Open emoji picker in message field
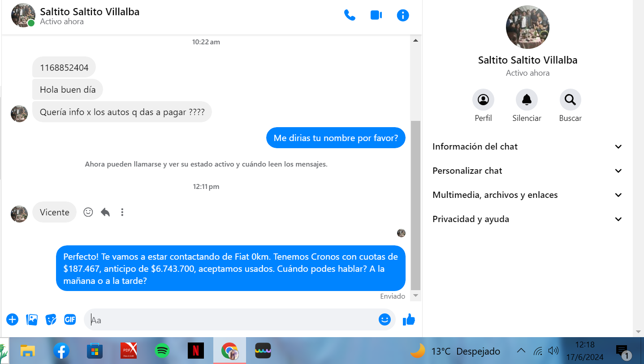644x364 pixels. tap(385, 319)
